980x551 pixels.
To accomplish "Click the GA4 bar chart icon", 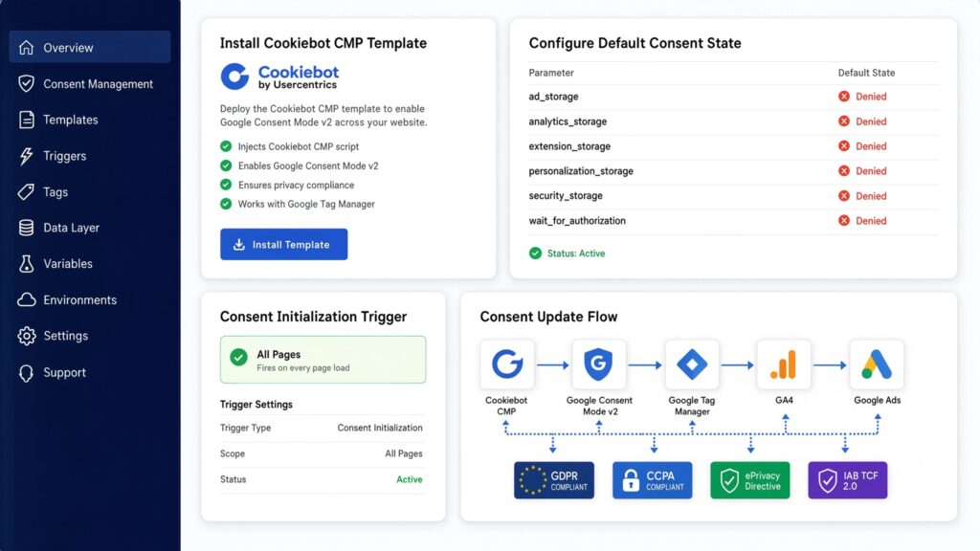I will (784, 364).
